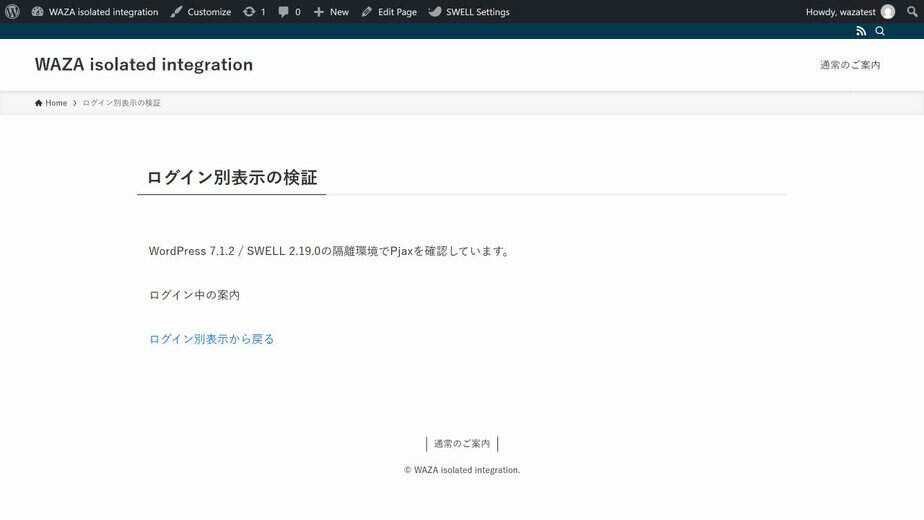Viewport: 924px width, 520px height.
Task: Click the ログイン別表示の検証 page heading
Action: (x=232, y=177)
